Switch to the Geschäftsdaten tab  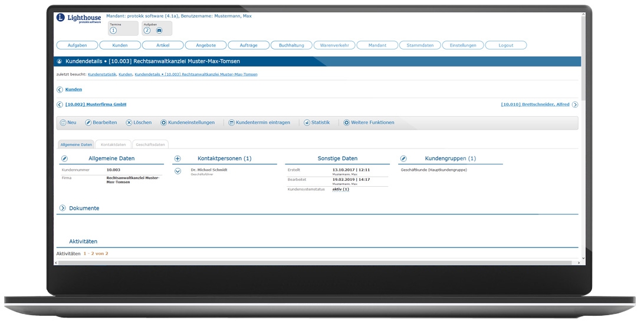(150, 144)
